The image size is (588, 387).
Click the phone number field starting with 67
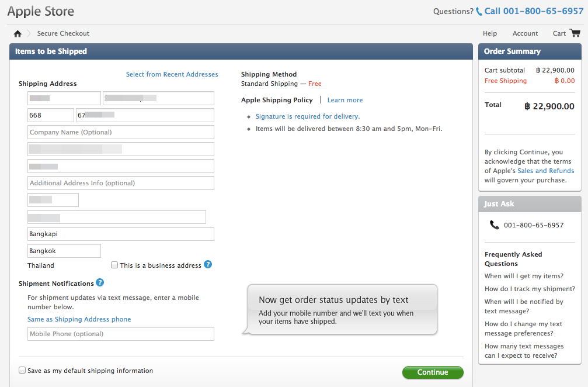click(x=145, y=115)
